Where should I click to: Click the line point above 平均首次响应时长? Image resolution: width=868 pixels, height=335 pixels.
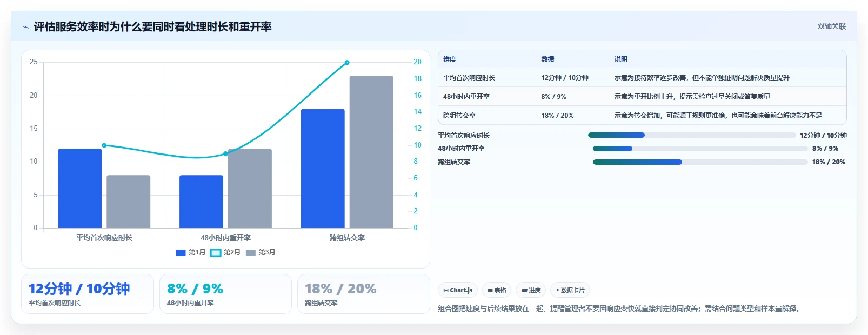coord(104,145)
